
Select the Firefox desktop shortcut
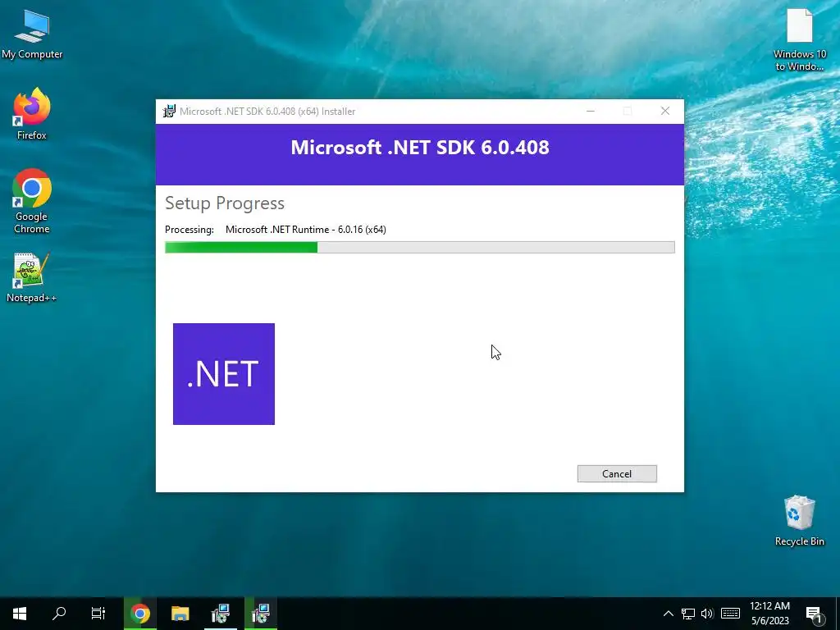tap(32, 114)
